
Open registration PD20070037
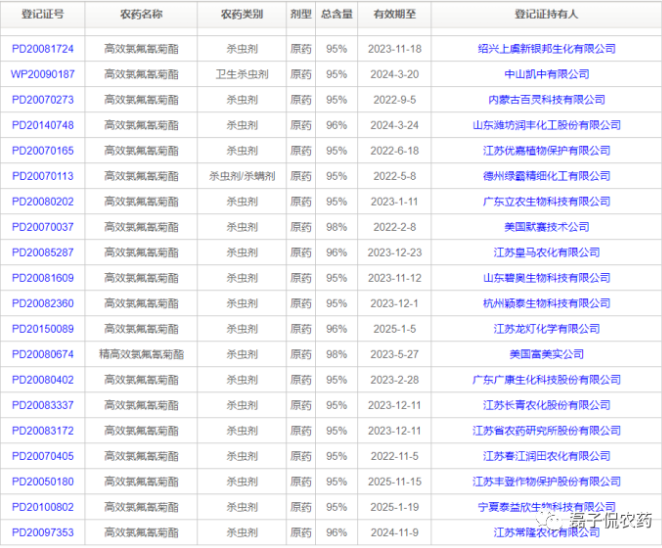(x=42, y=227)
